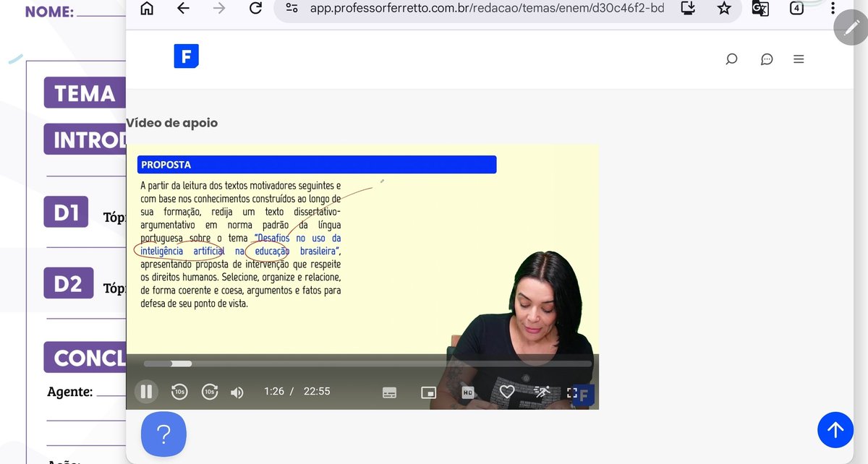Open HD quality settings
The height and width of the screenshot is (464, 868).
[x=467, y=392]
